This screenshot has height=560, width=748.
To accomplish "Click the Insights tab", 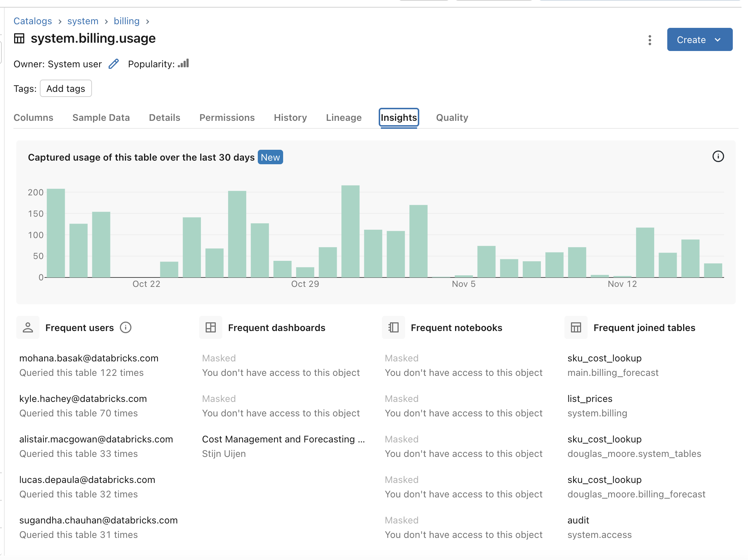I will click(x=399, y=118).
